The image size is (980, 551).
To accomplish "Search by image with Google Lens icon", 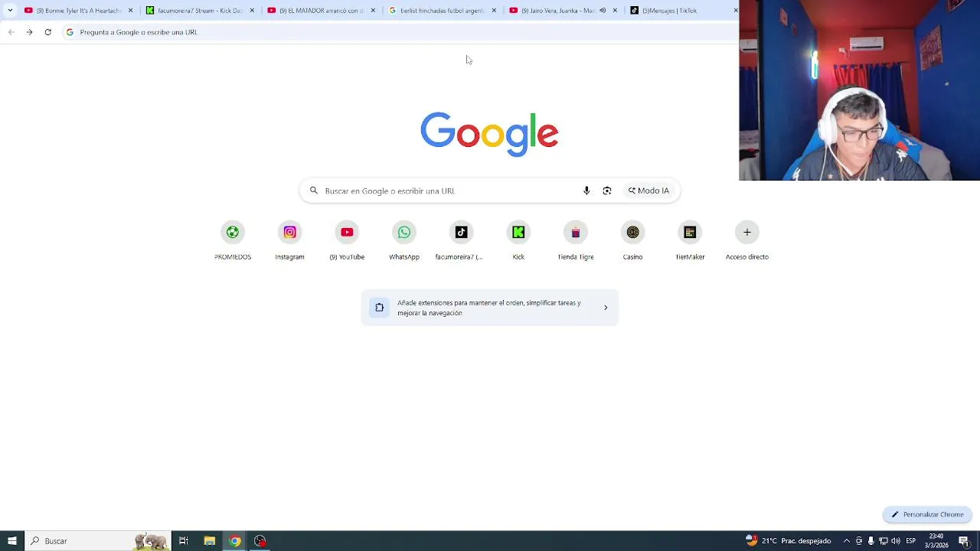I will pos(607,191).
